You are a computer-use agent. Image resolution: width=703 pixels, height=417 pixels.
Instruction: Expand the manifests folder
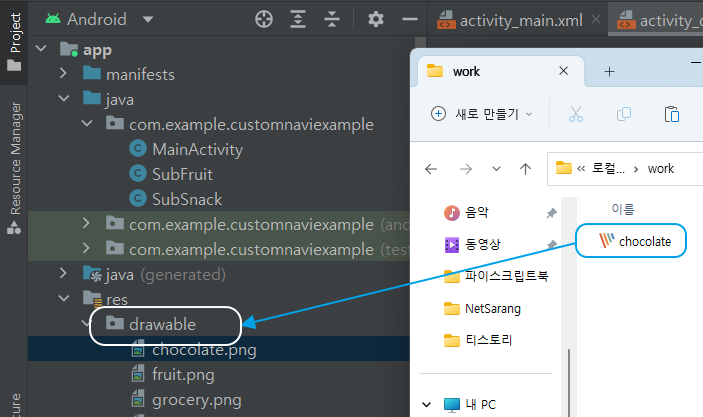[x=63, y=73]
